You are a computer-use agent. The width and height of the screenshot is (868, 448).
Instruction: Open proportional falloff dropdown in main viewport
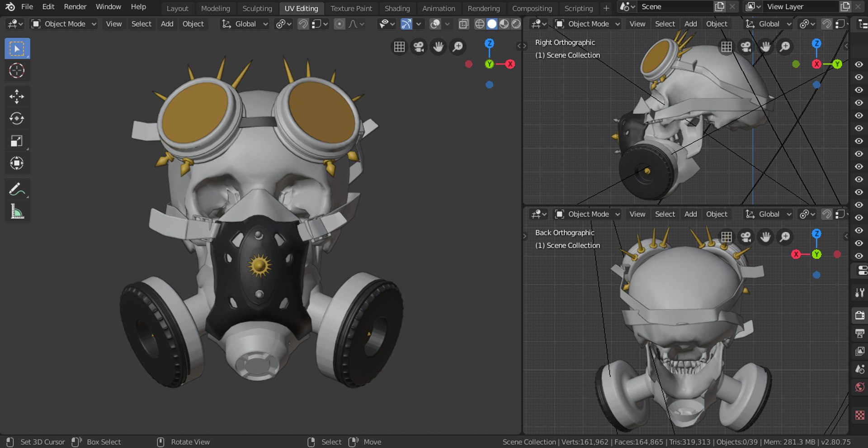pyautogui.click(x=356, y=24)
